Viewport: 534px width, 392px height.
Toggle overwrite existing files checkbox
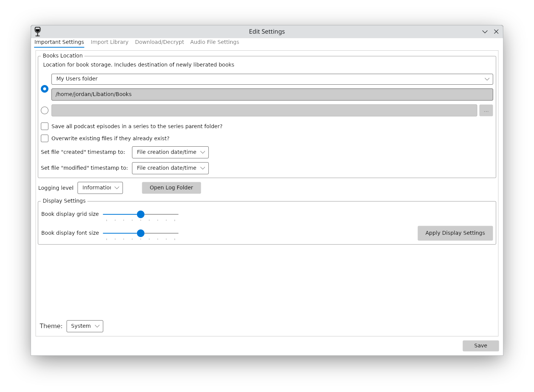[45, 138]
